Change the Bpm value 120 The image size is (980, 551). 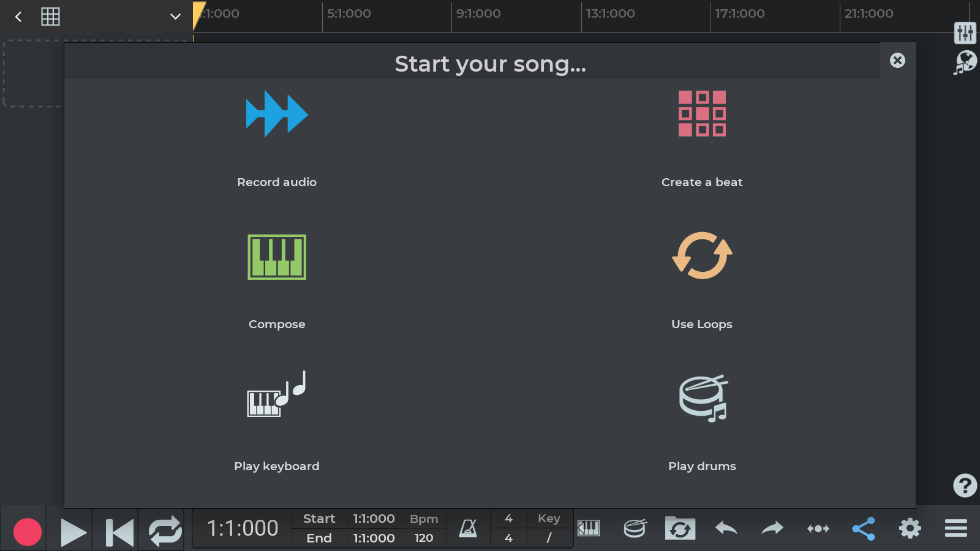coord(424,538)
